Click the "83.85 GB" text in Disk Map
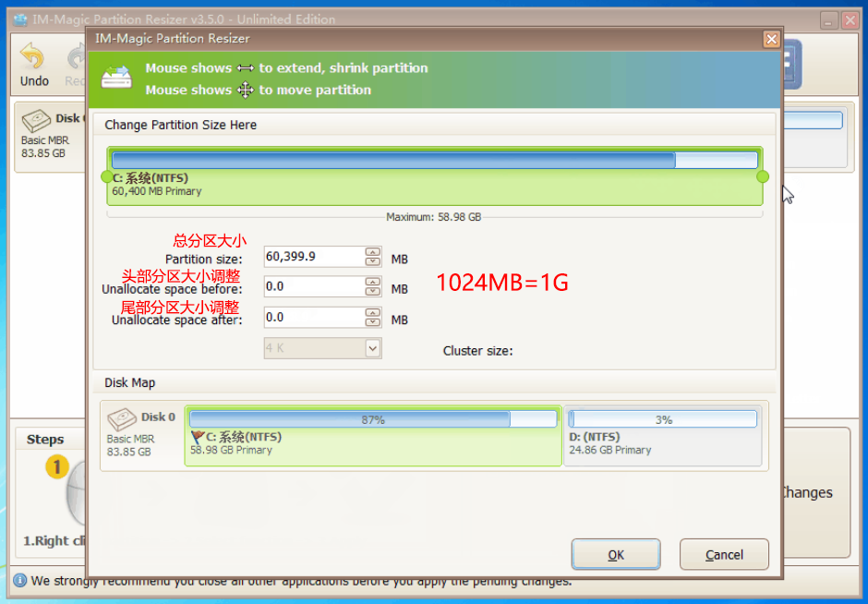868x604 pixels. coord(128,452)
